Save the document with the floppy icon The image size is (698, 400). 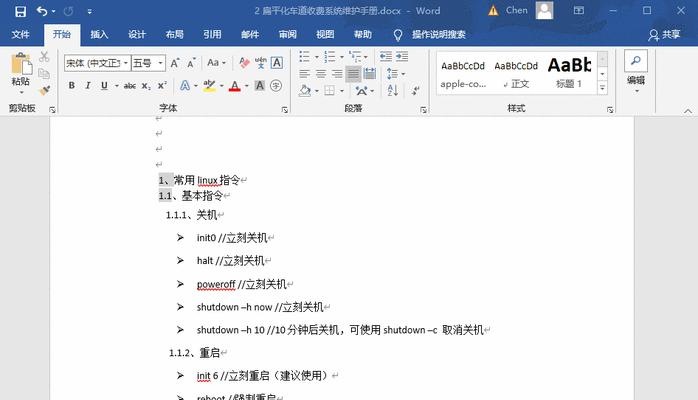[20, 11]
